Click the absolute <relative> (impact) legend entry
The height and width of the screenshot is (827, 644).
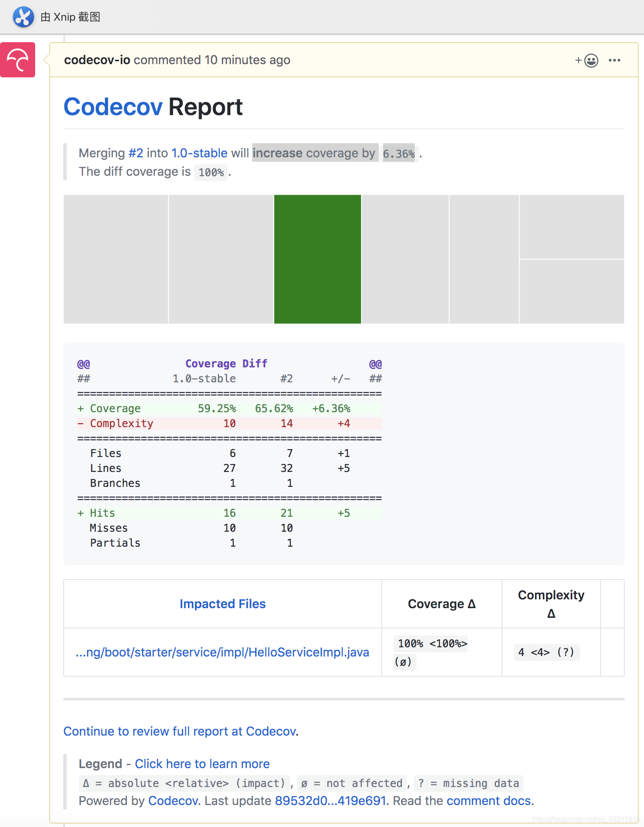[184, 783]
